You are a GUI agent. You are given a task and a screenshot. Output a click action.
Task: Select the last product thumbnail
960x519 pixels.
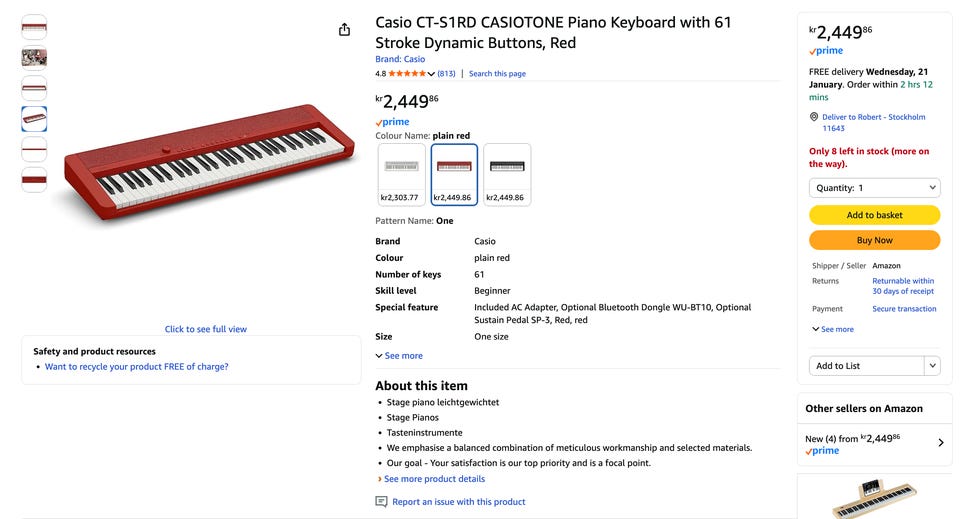(x=34, y=180)
